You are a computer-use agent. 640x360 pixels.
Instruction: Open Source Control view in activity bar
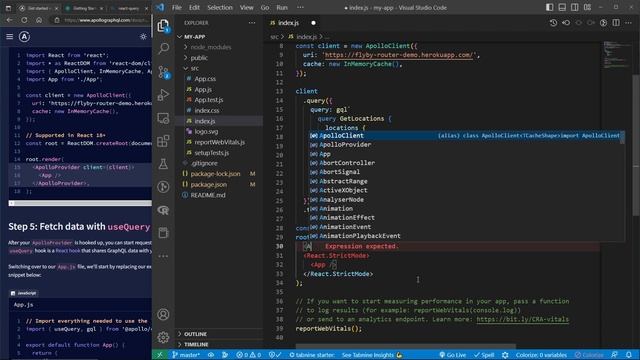(163, 72)
